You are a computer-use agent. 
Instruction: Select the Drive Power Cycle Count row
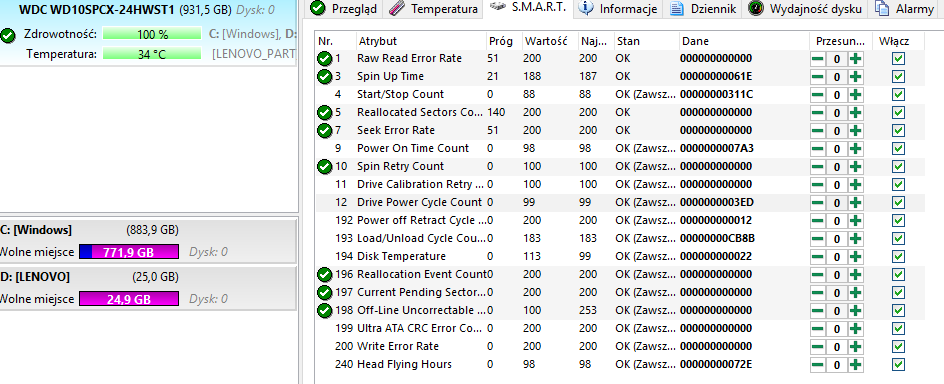[x=620, y=202]
